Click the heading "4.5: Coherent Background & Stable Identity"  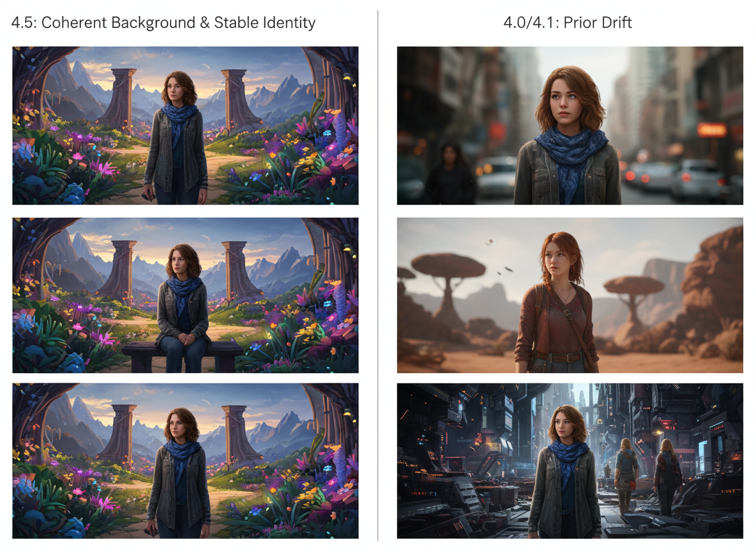click(163, 22)
